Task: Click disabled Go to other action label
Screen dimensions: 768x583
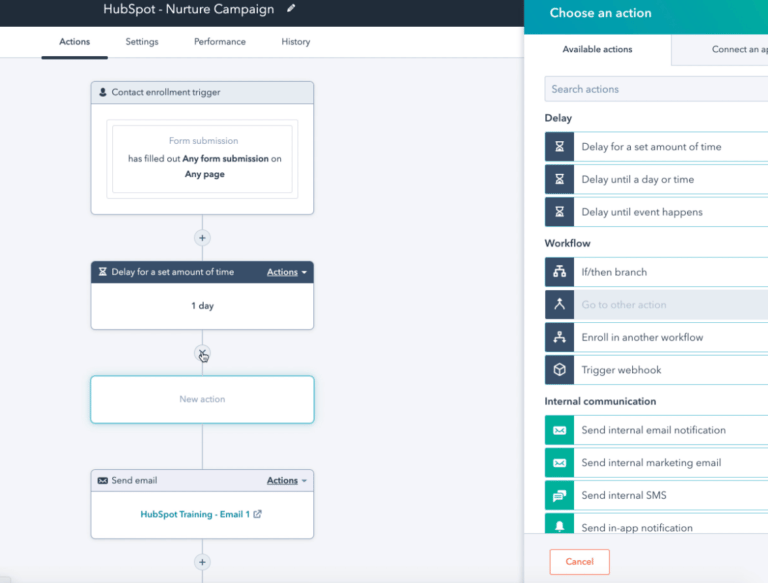Action: (x=624, y=305)
